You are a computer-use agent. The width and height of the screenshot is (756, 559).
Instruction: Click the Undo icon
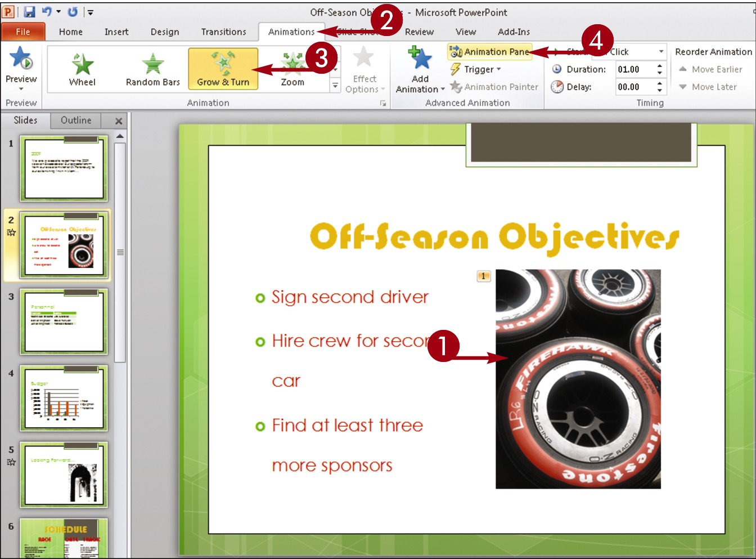pos(47,11)
